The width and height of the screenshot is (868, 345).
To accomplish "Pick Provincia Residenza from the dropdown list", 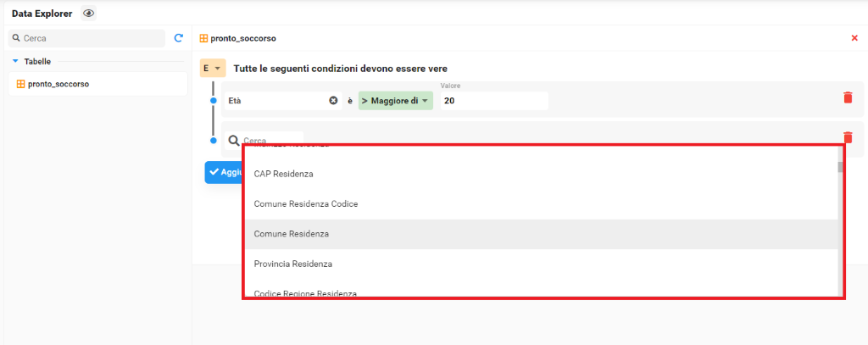I will click(293, 264).
